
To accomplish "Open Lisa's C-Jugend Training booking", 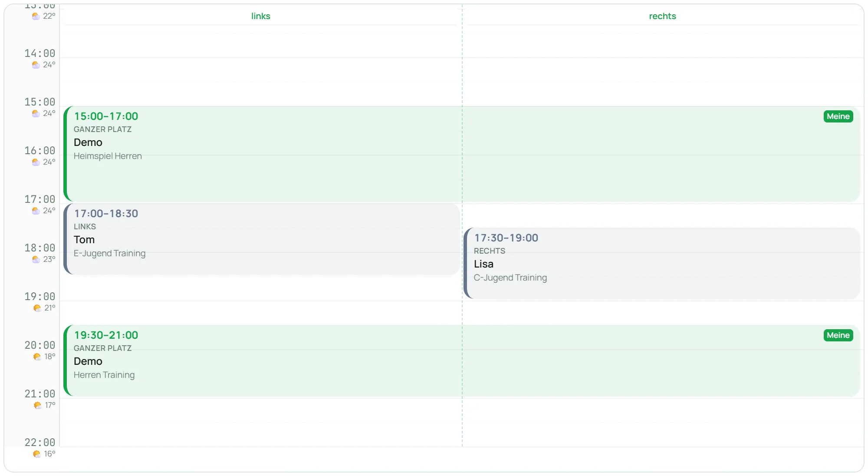I will (662, 263).
